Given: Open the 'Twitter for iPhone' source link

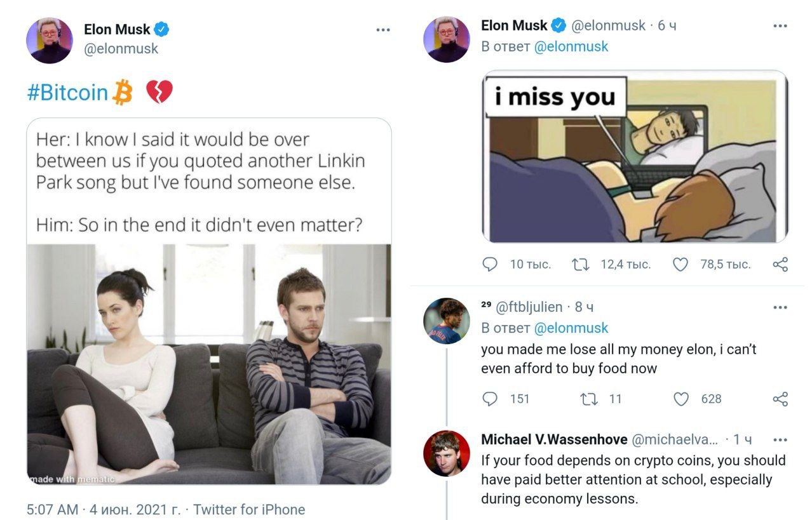Looking at the screenshot, I should tap(249, 509).
